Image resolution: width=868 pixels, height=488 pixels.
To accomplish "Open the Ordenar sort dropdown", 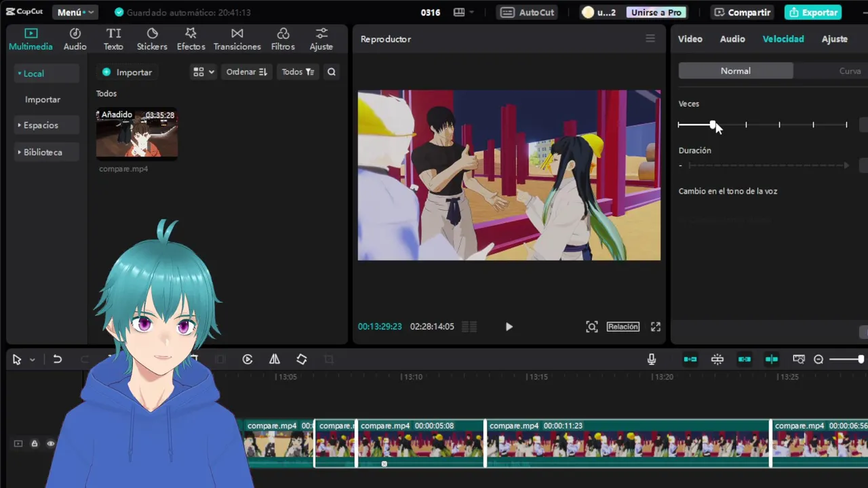I will point(247,72).
